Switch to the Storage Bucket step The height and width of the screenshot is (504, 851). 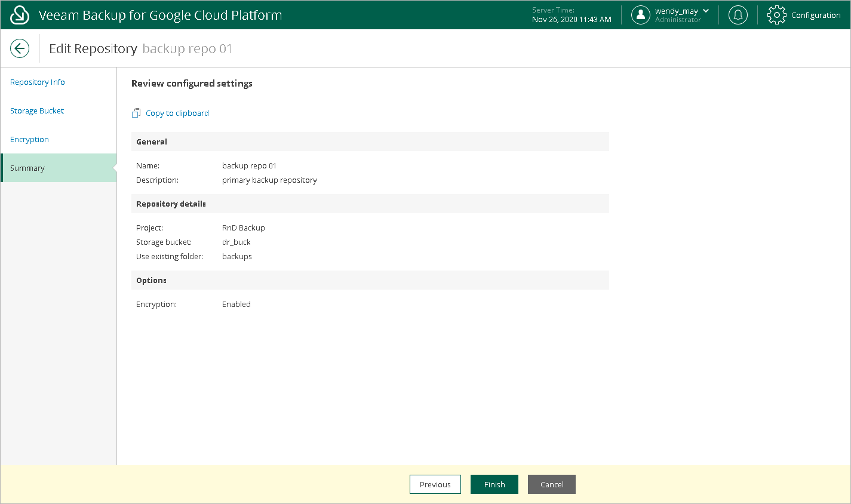click(37, 110)
